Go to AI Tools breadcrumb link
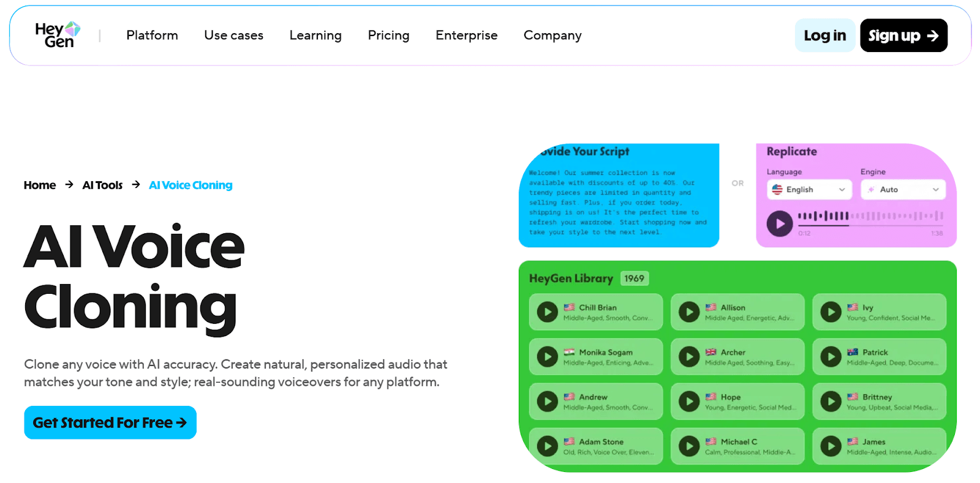The height and width of the screenshot is (483, 980). coord(102,185)
